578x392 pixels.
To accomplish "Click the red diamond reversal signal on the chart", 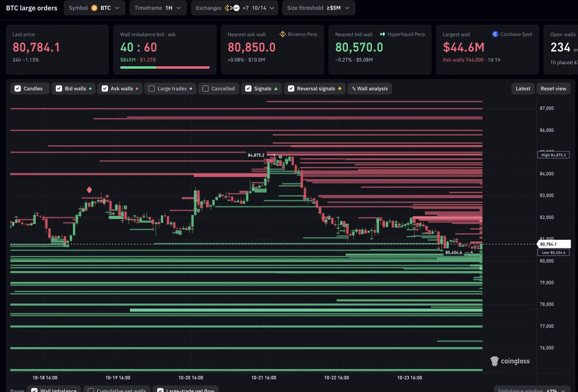I will [x=89, y=190].
